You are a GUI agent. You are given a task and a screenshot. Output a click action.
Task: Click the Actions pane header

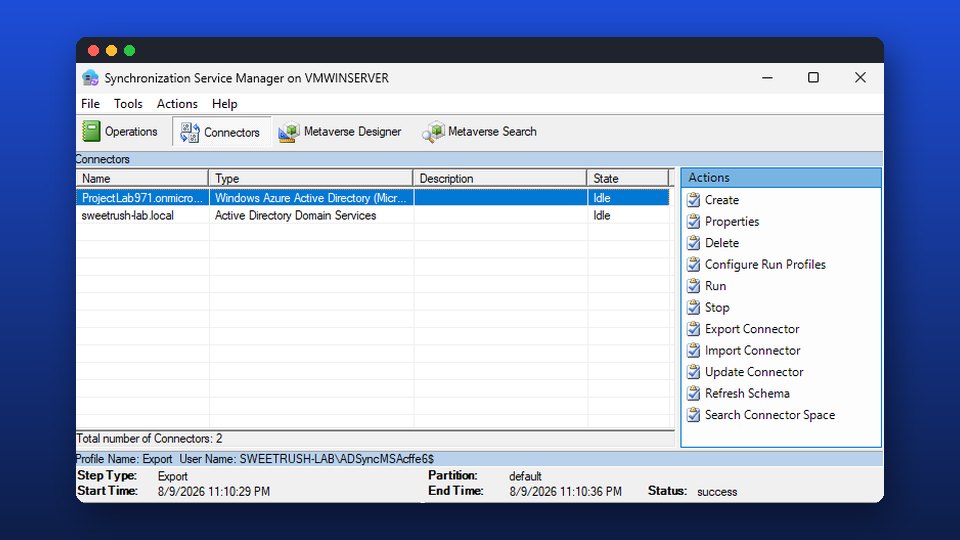tap(781, 178)
